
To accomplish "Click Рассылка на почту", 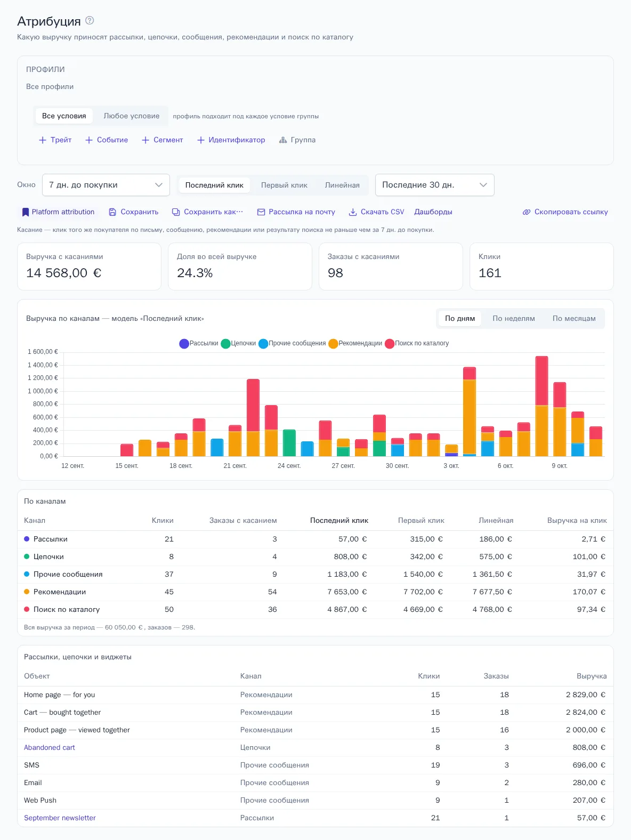I will pos(296,212).
